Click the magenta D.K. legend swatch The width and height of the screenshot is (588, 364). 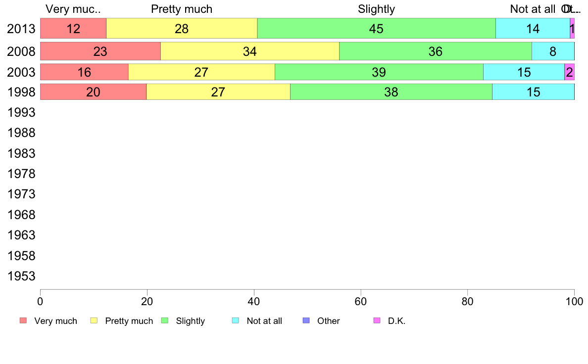click(x=377, y=320)
